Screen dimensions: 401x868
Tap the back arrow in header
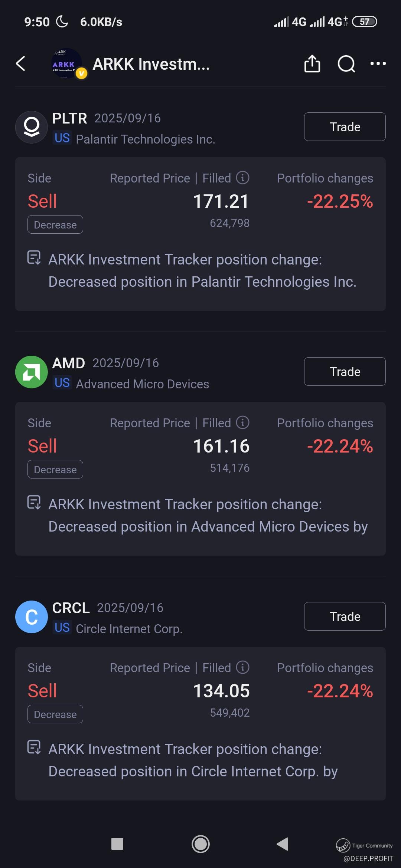21,64
